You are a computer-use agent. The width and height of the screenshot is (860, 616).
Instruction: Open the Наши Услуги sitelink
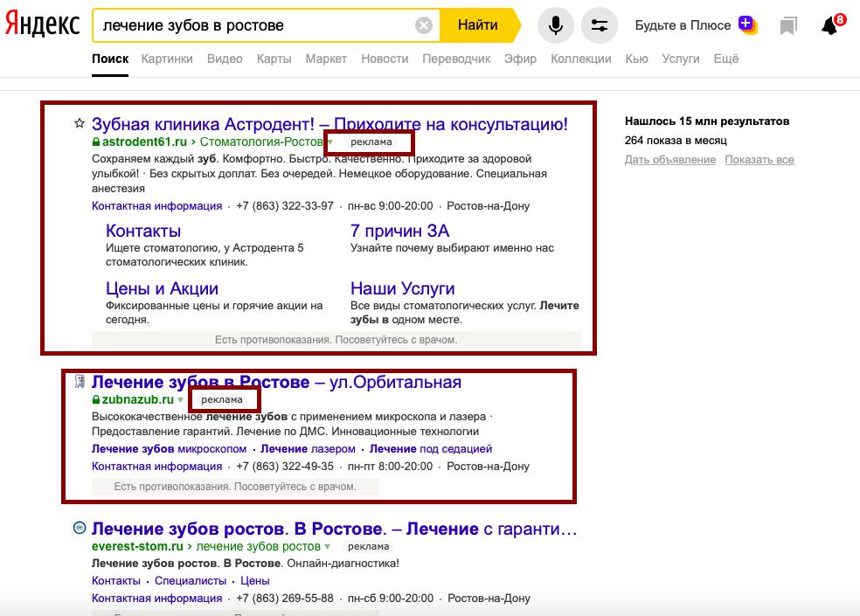click(x=403, y=288)
